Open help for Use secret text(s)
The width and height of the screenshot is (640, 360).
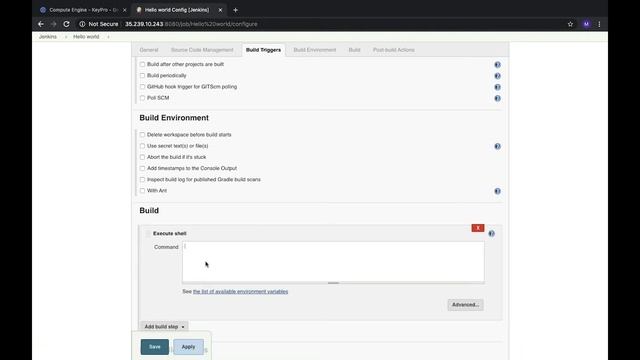click(x=497, y=146)
